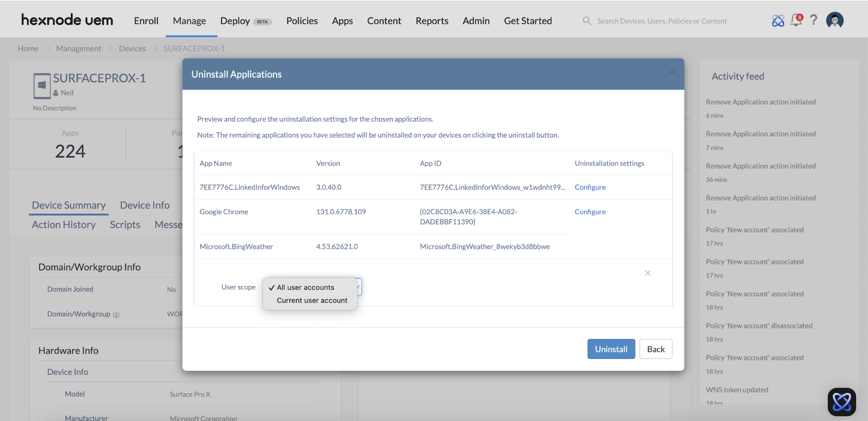Click the App ID column header
The width and height of the screenshot is (868, 421).
pyautogui.click(x=431, y=163)
